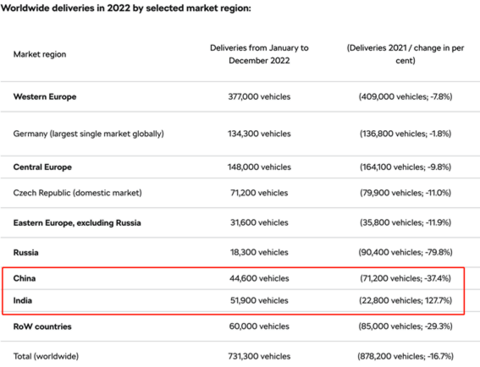
Task: Select the Western Europe row label
Action: (45, 97)
